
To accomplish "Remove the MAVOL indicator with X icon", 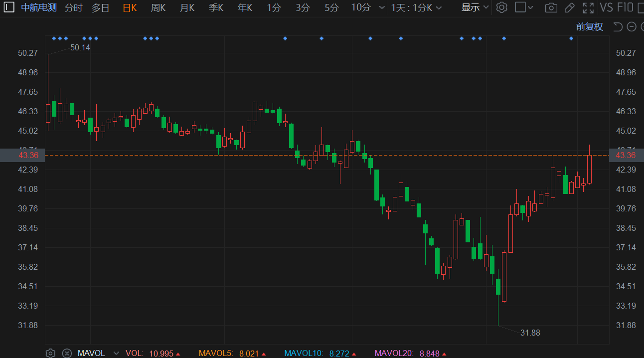I will click(67, 353).
